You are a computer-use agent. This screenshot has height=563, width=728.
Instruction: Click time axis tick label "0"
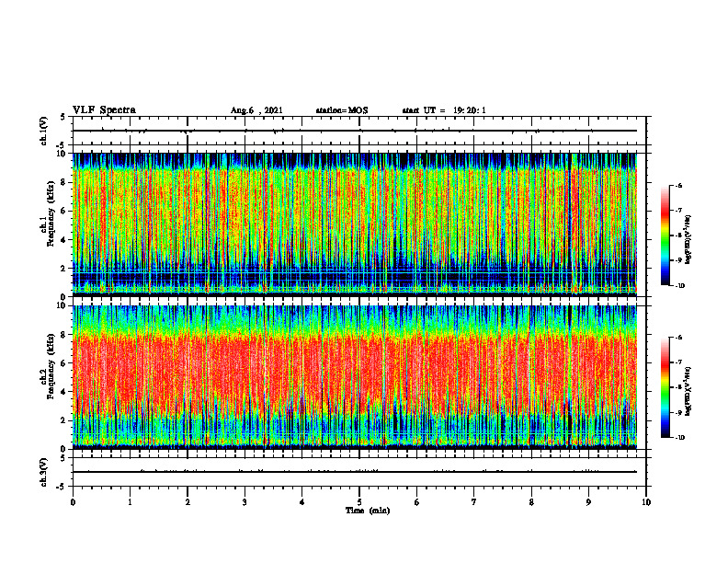click(x=73, y=502)
